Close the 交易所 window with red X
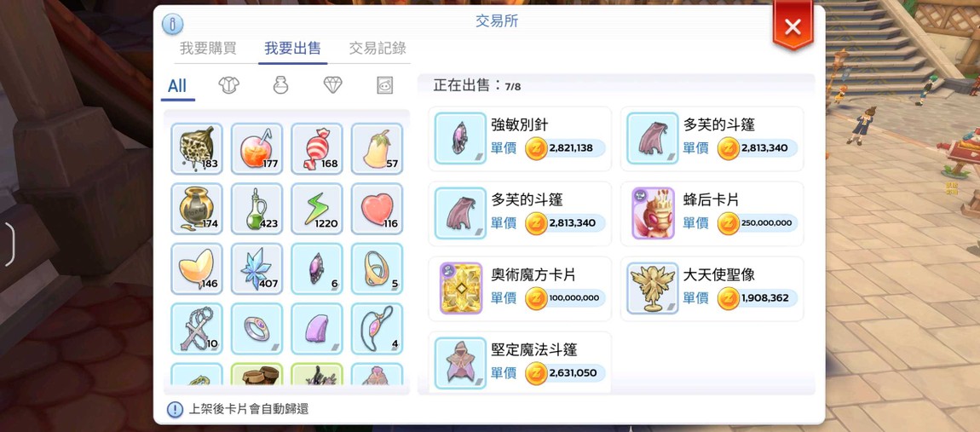The image size is (980, 432). (x=793, y=26)
